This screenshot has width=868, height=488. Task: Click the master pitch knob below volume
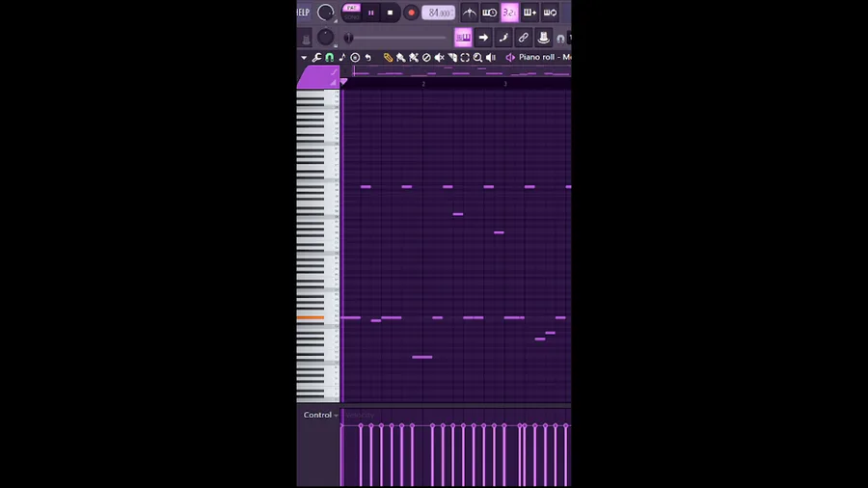click(x=326, y=37)
